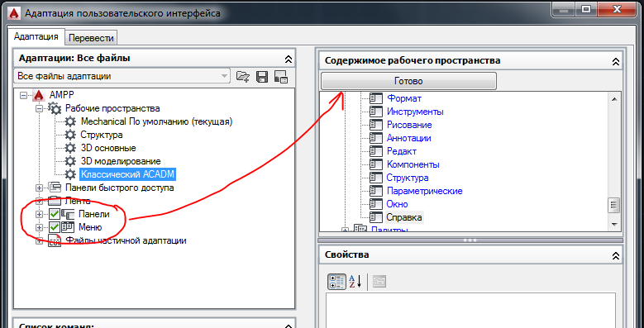Click the workspace contents scrollbar down arrow
The image size is (644, 328).
point(614,224)
